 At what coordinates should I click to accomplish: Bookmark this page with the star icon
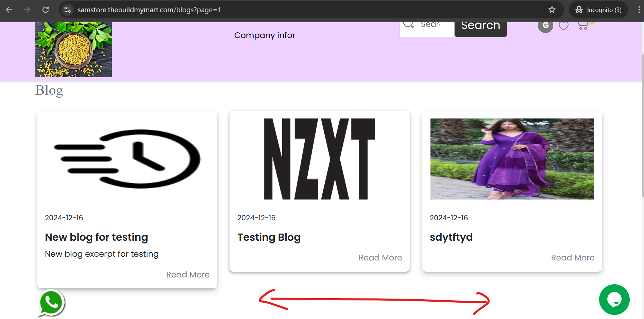coord(552,10)
